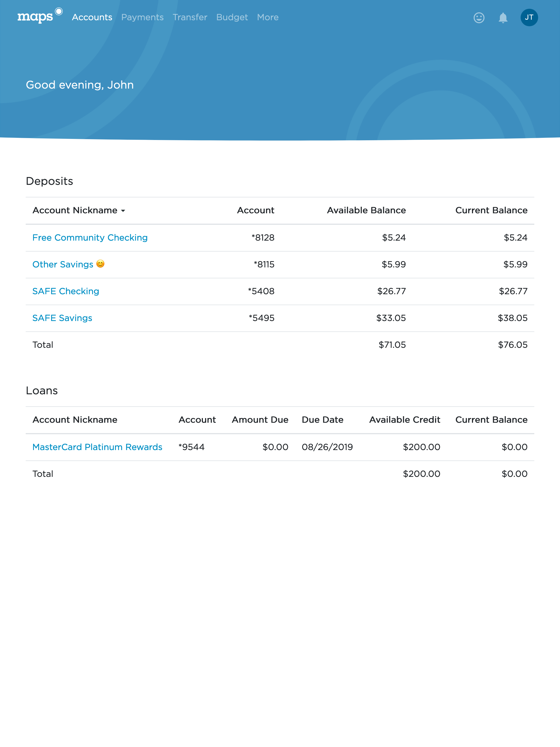Viewport: 560px width, 747px height.
Task: Select account number *8115
Action: [264, 264]
